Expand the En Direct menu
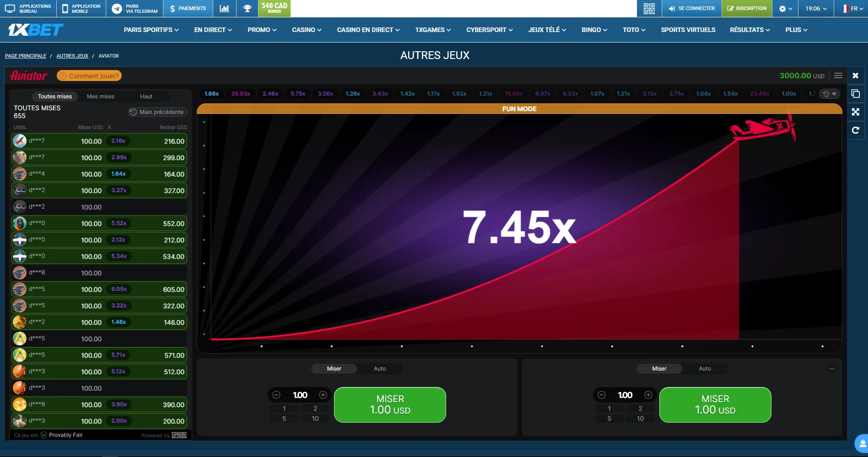The width and height of the screenshot is (868, 457). (x=213, y=30)
